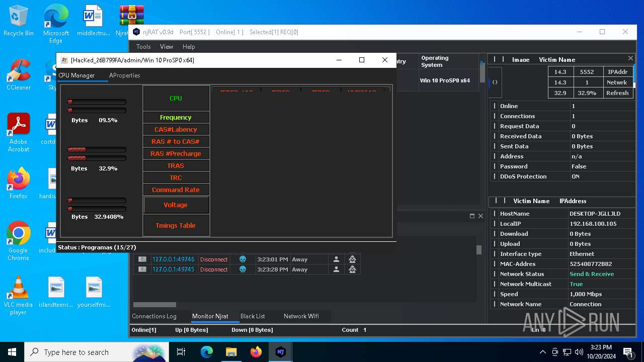
Task: Open Firefox from taskbar
Action: (256, 352)
